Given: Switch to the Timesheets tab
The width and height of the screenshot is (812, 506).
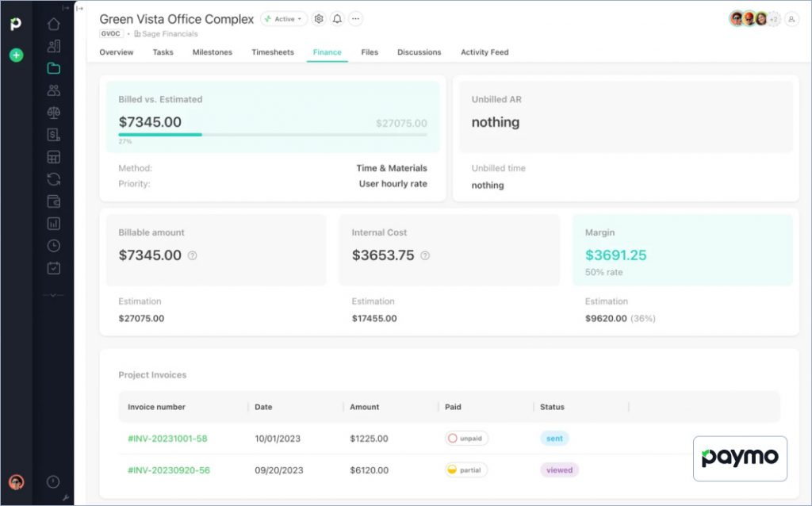Looking at the screenshot, I should 273,52.
